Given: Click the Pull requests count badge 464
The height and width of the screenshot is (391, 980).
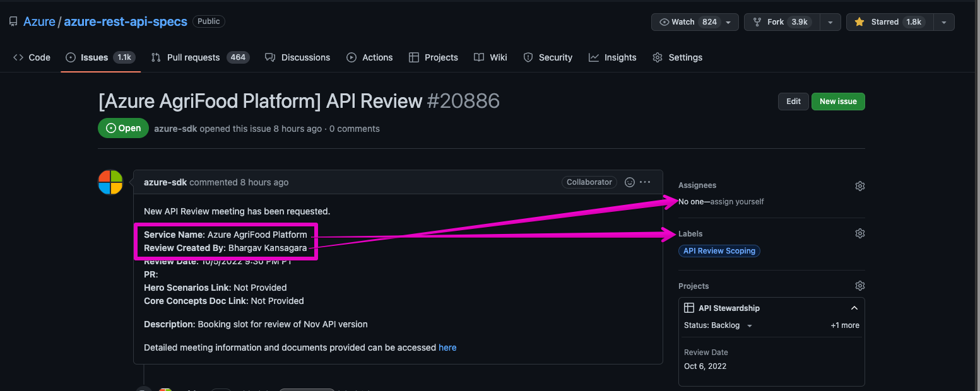Looking at the screenshot, I should (238, 57).
